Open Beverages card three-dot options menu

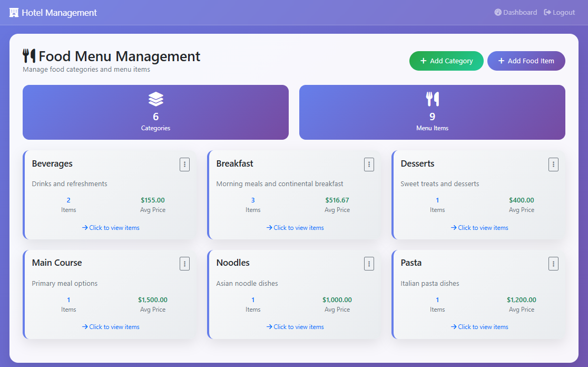[x=184, y=165]
